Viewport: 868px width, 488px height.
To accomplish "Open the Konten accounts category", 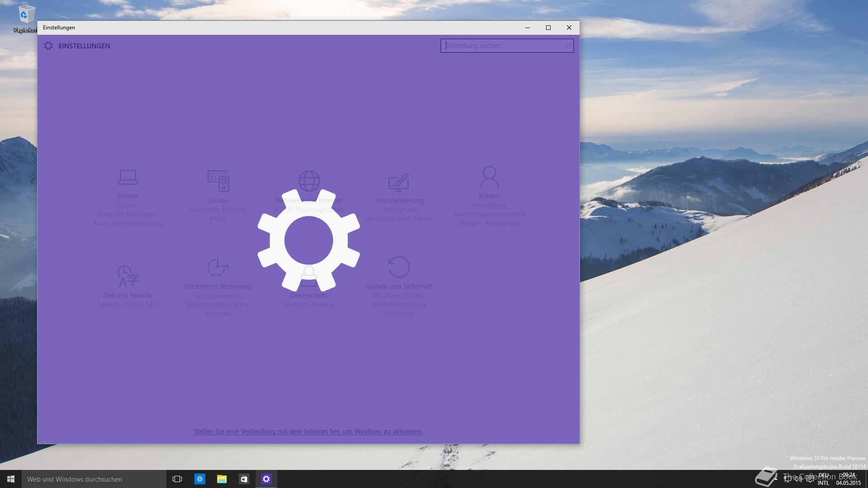I will click(490, 196).
